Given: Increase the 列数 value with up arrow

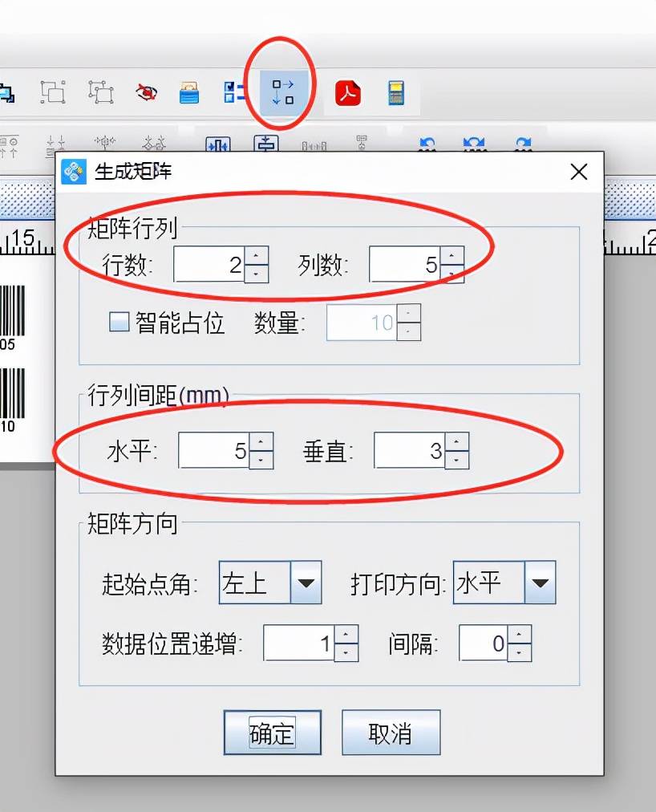Looking at the screenshot, I should tap(452, 255).
